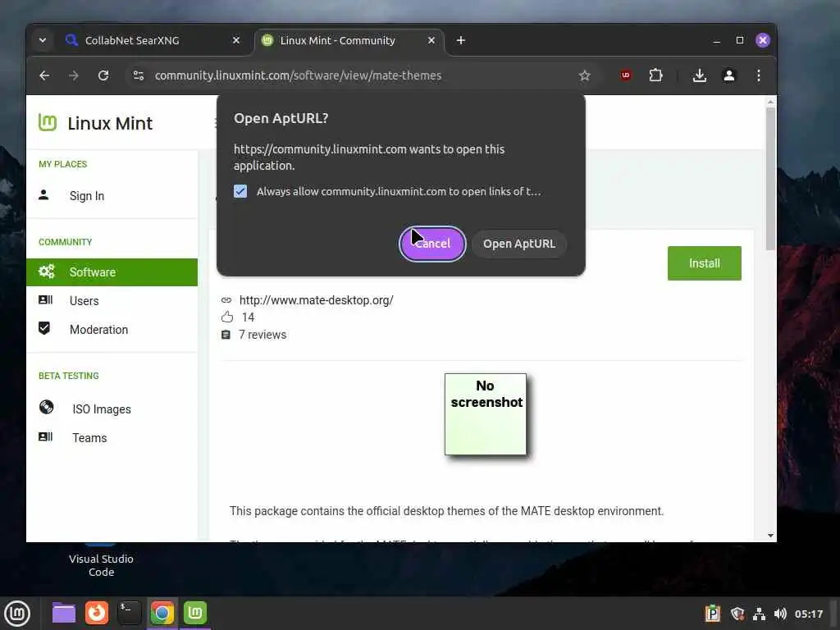Click the Linux Mint logo in page header
Viewport: 840px width, 630px height.
click(95, 123)
